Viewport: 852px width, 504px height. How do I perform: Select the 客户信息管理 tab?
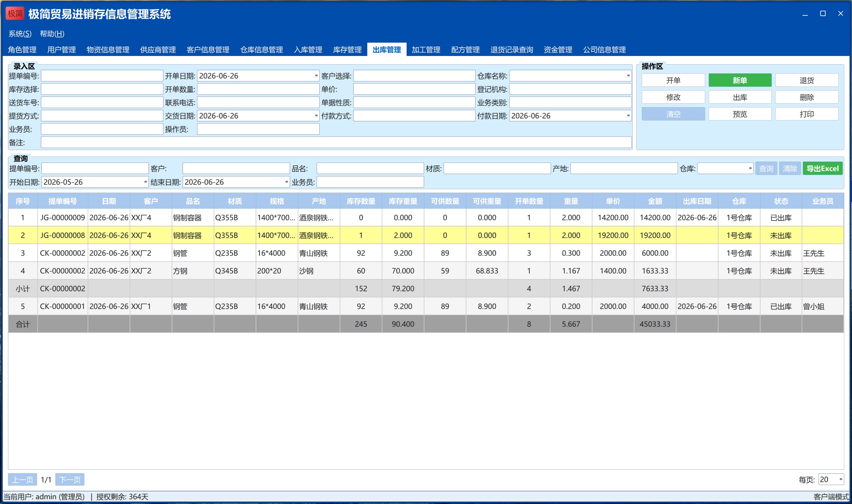tap(208, 50)
